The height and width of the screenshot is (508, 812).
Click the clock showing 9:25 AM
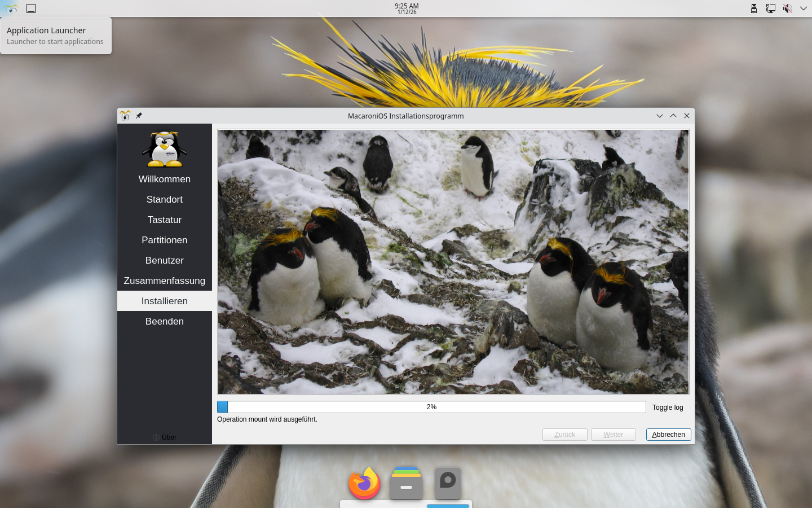click(406, 8)
